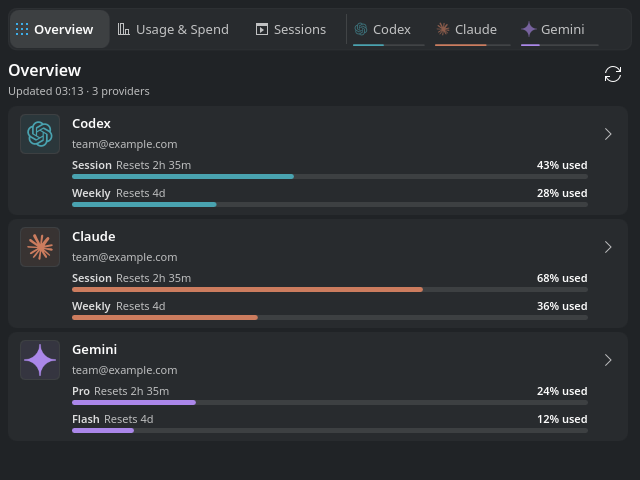Open the Gemini provider tab

click(x=560, y=29)
